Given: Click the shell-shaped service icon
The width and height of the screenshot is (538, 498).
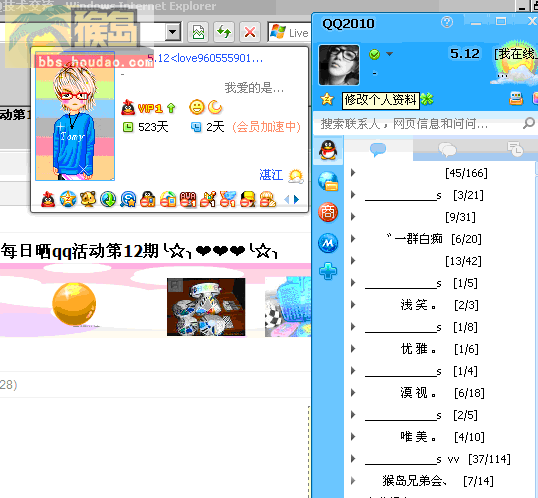Looking at the screenshot, I should 268,199.
